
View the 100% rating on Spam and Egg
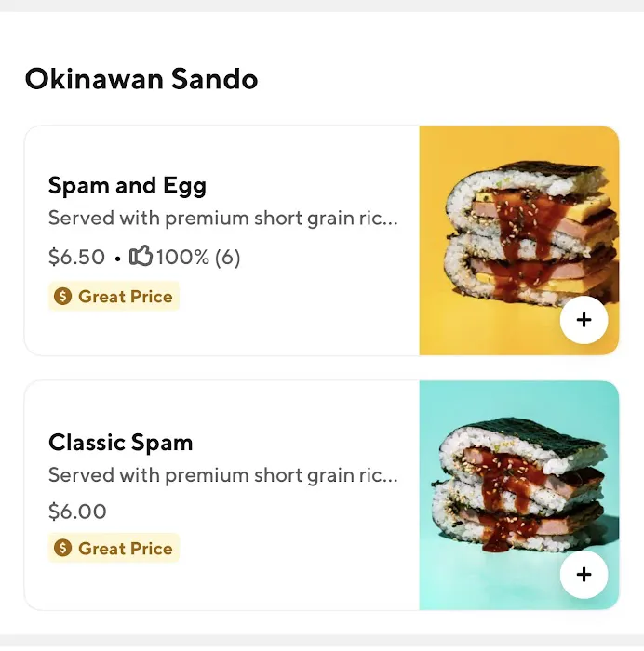(182, 257)
